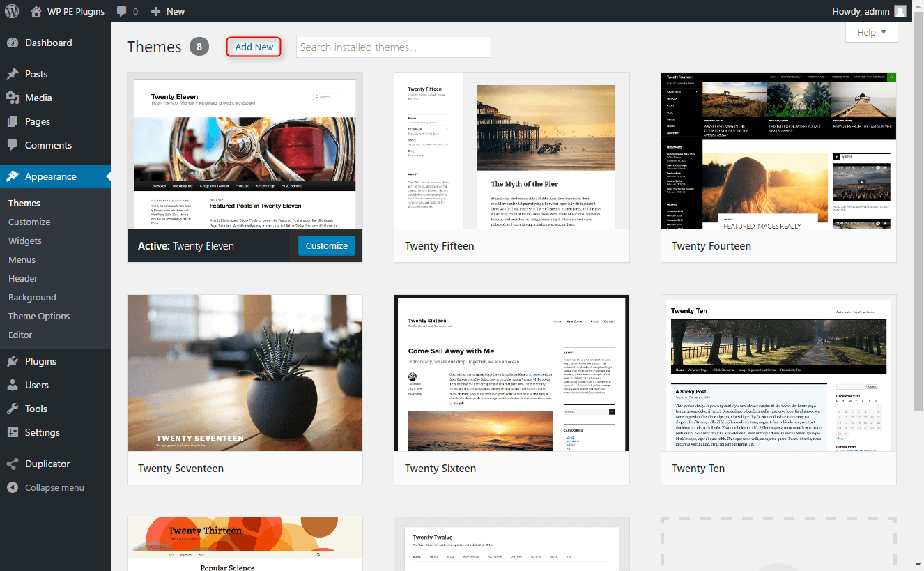Click the WordPress logo icon
This screenshot has height=571, width=924.
(13, 11)
